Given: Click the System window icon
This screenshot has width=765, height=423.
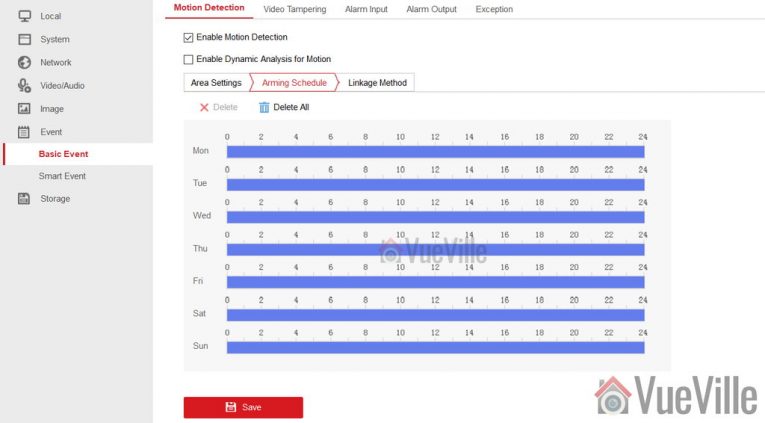Looking at the screenshot, I should 24,40.
